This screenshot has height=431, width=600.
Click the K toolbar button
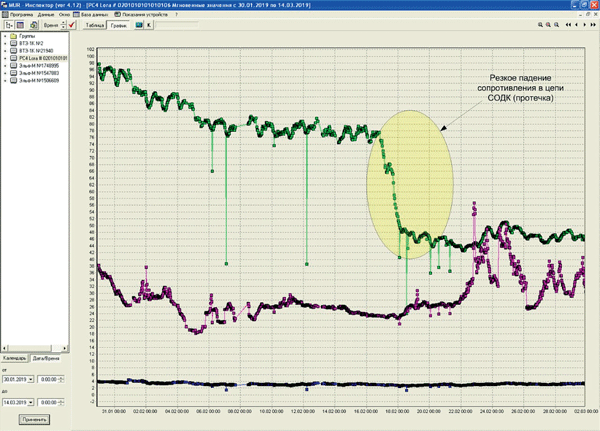tap(149, 25)
